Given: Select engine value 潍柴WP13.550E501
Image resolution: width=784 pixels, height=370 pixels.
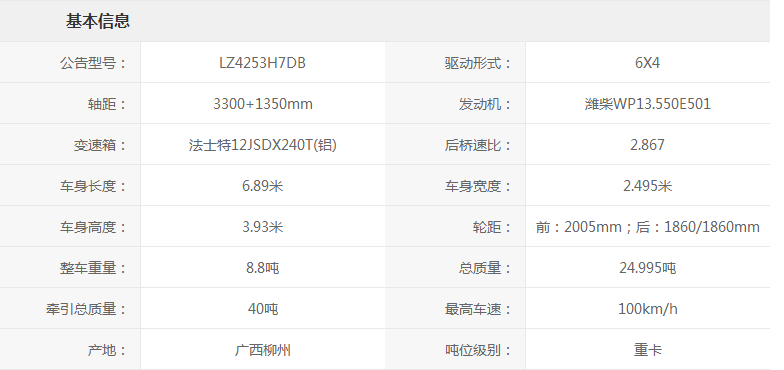Looking at the screenshot, I should tap(648, 104).
